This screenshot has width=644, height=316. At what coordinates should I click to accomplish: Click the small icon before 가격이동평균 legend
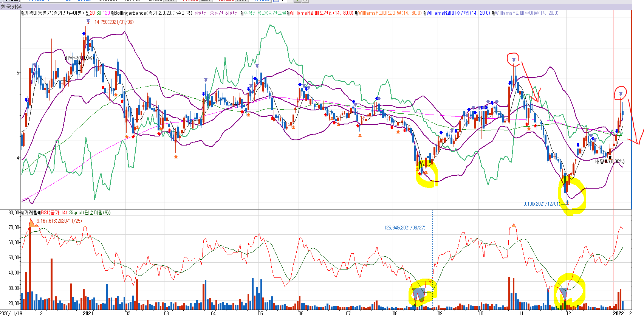[23, 13]
